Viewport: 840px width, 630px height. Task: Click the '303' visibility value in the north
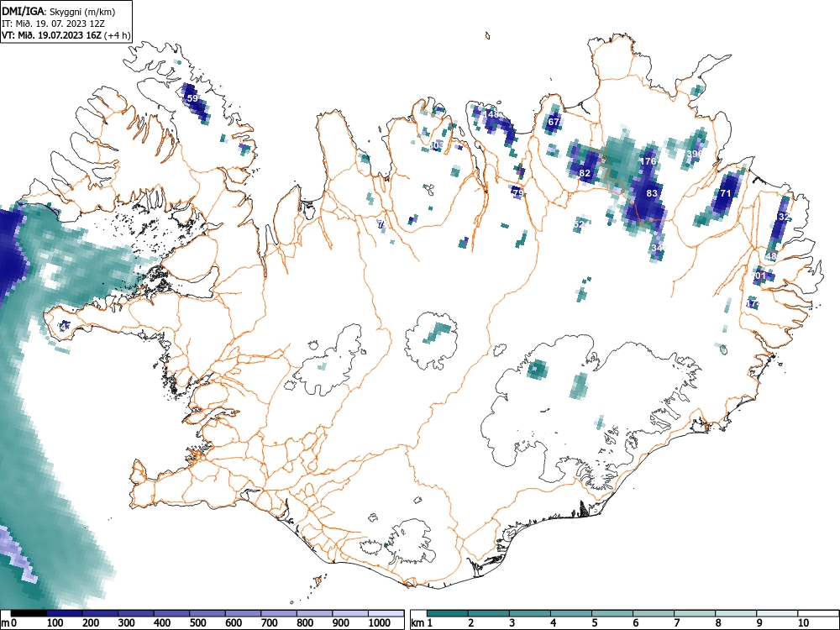[x=436, y=145]
